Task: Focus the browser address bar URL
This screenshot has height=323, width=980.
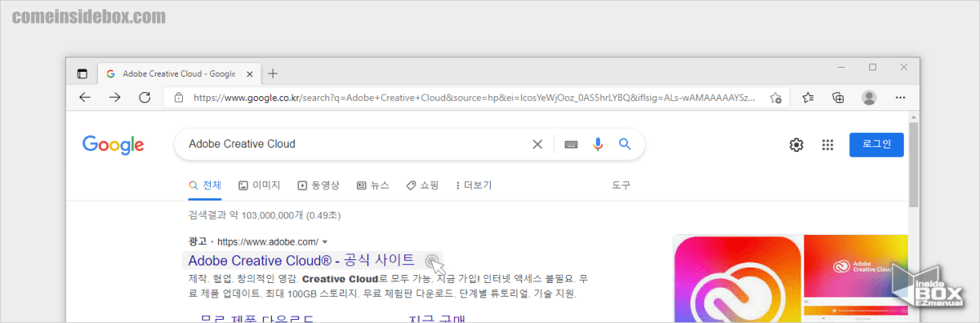Action: [474, 98]
